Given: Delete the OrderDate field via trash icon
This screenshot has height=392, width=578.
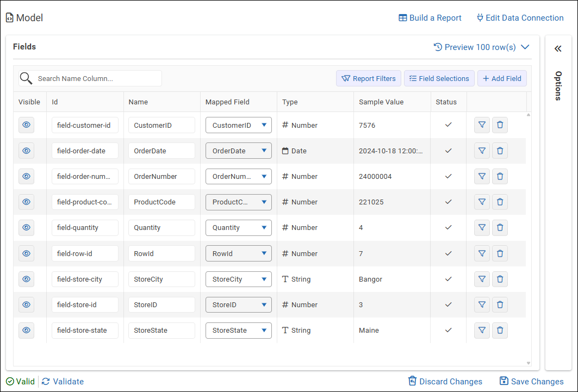Looking at the screenshot, I should click(x=500, y=151).
